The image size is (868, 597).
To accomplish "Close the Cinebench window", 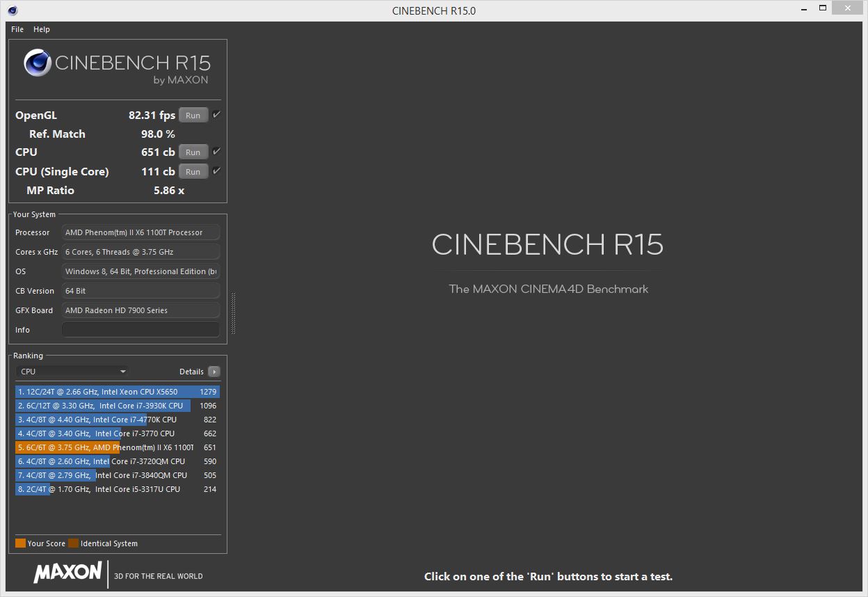I will tap(847, 8).
